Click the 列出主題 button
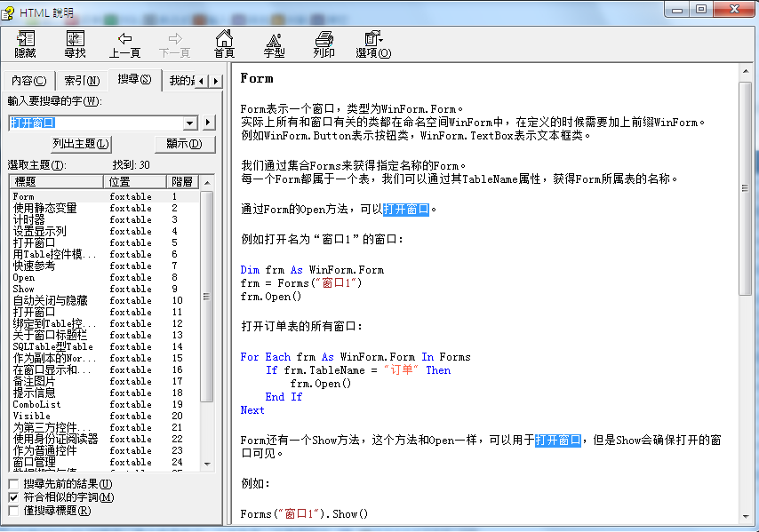The width and height of the screenshot is (759, 532). coord(81,144)
